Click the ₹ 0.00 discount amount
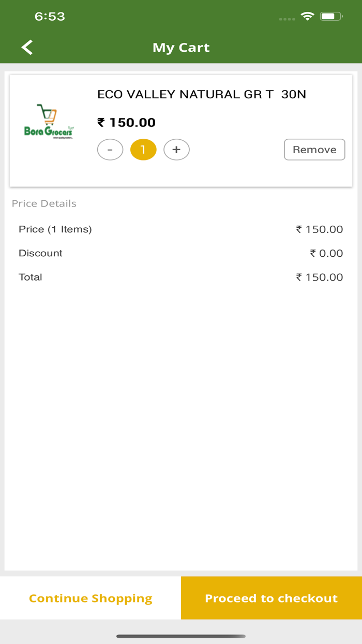362x644 pixels. [326, 253]
